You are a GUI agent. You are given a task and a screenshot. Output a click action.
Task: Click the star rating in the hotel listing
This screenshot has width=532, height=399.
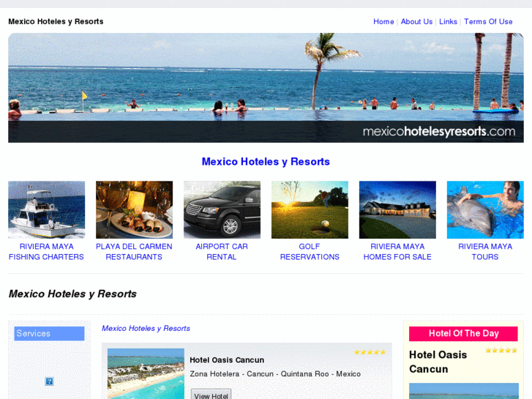click(370, 352)
